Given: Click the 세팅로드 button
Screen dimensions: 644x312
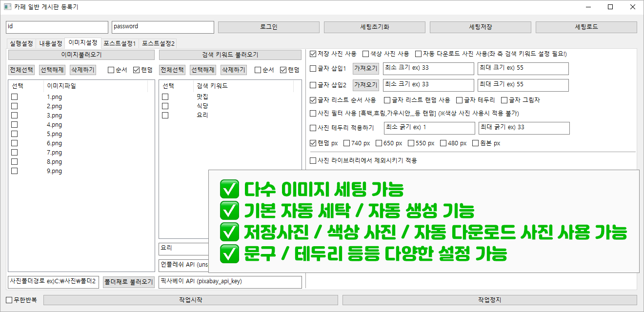Looking at the screenshot, I should point(586,27).
